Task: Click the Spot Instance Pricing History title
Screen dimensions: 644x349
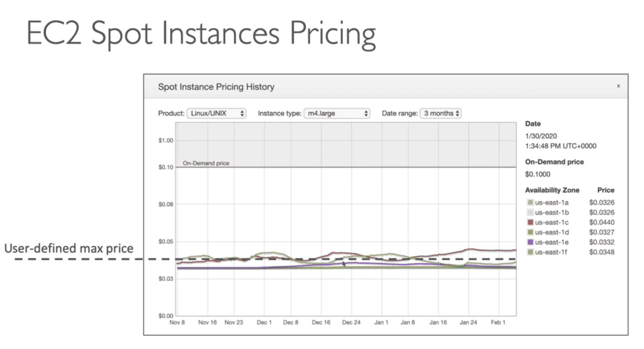Action: (x=216, y=87)
